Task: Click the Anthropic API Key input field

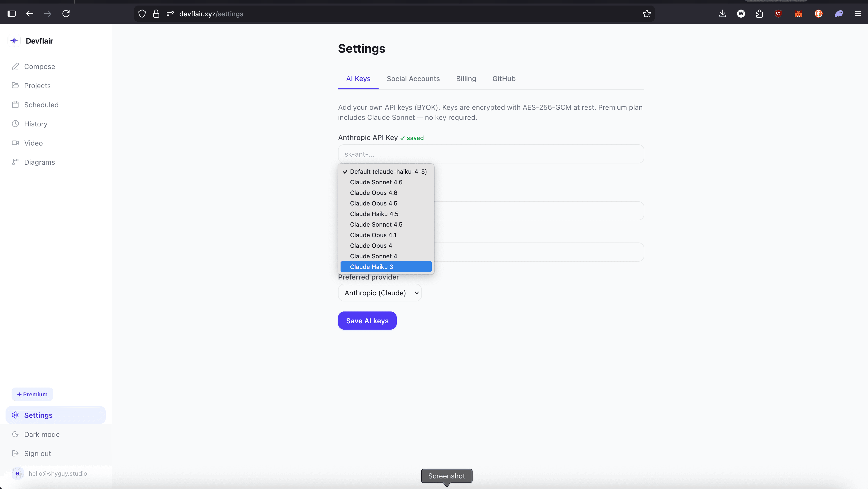Action: (x=491, y=154)
